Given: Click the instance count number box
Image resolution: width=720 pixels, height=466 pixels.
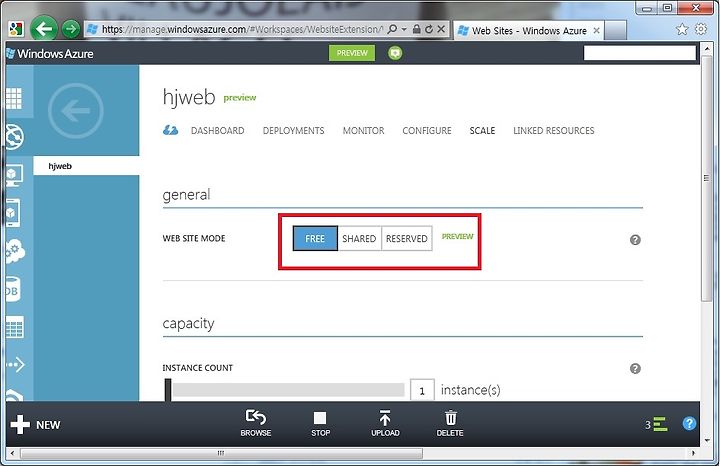Looking at the screenshot, I should point(422,390).
